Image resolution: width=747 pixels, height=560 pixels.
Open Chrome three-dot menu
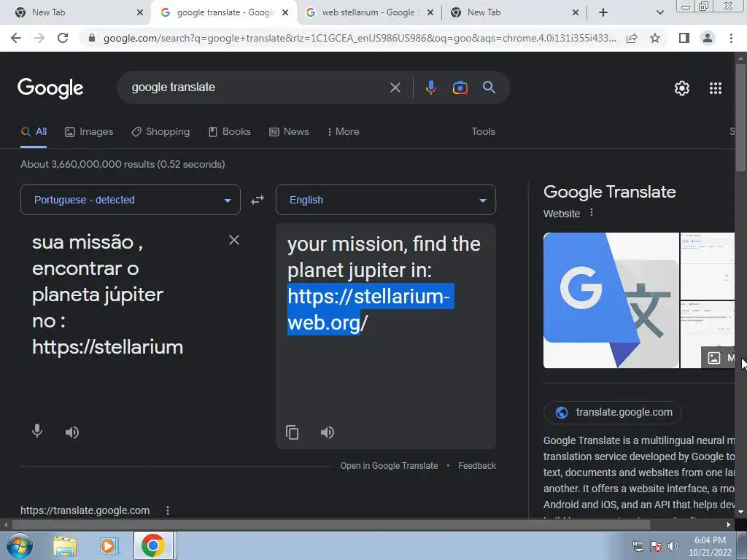click(x=731, y=38)
